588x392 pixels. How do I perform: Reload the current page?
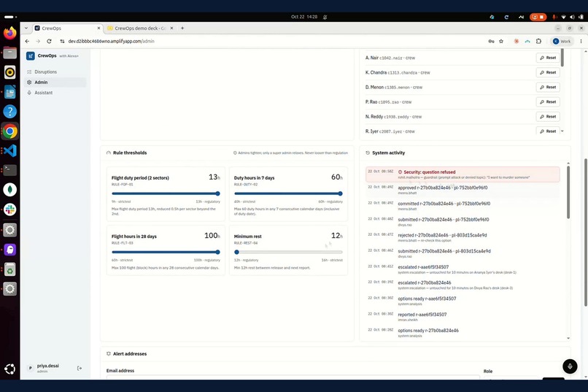(49, 42)
